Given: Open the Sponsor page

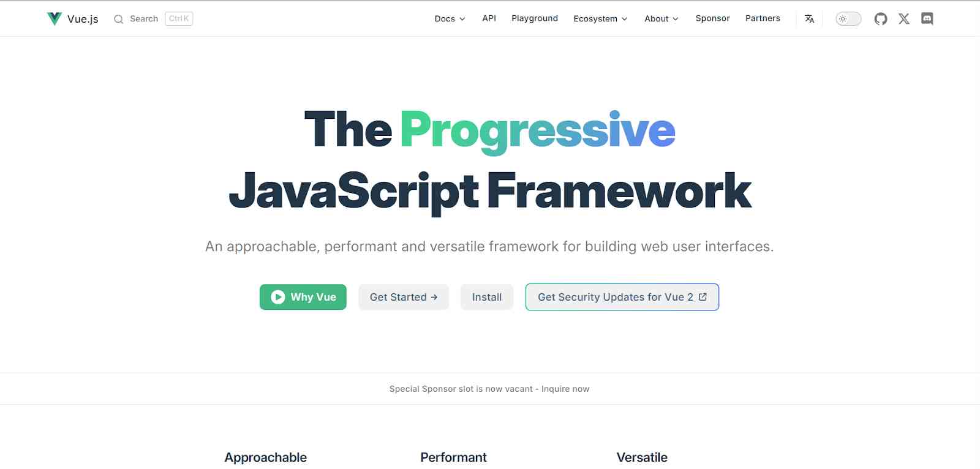Looking at the screenshot, I should 712,18.
